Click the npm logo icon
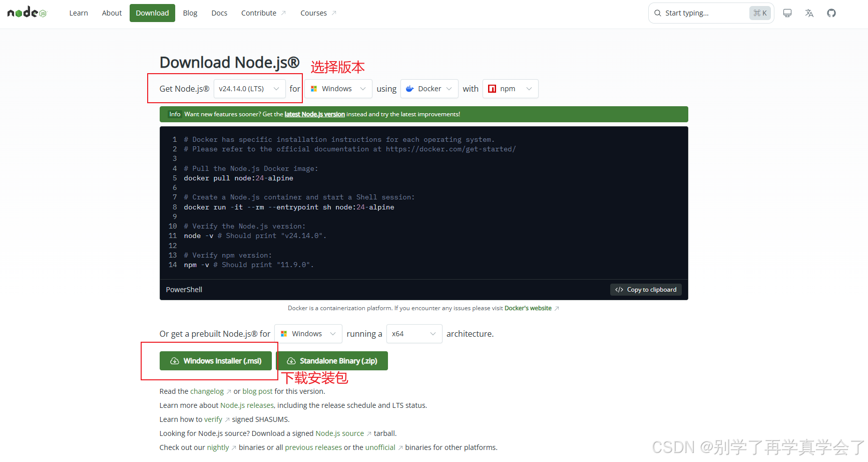Viewport: 868px width, 462px height. click(492, 89)
